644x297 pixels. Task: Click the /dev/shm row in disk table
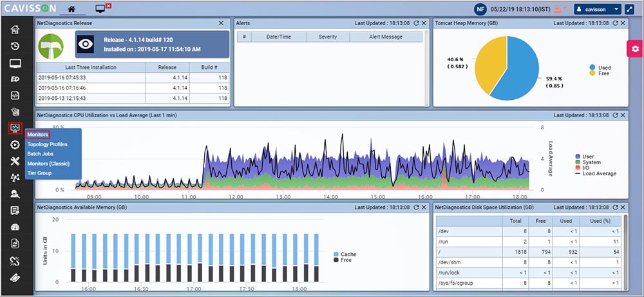coord(528,262)
